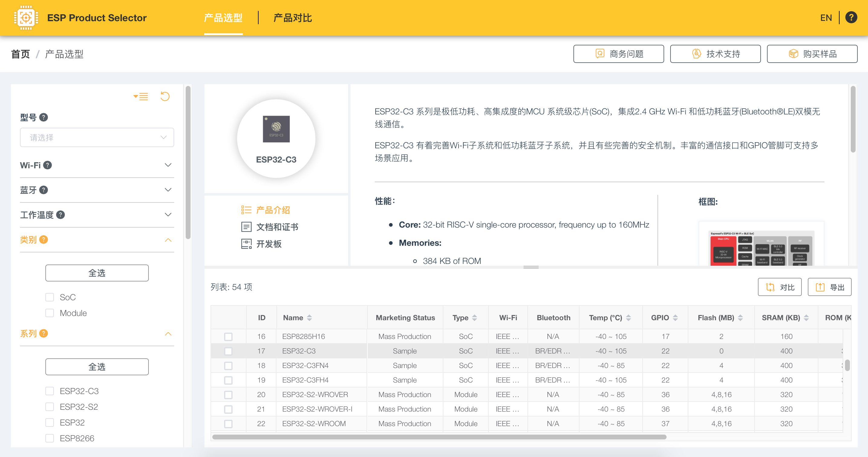The width and height of the screenshot is (868, 457).
Task: Click 全选 under 类别
Action: (x=97, y=273)
